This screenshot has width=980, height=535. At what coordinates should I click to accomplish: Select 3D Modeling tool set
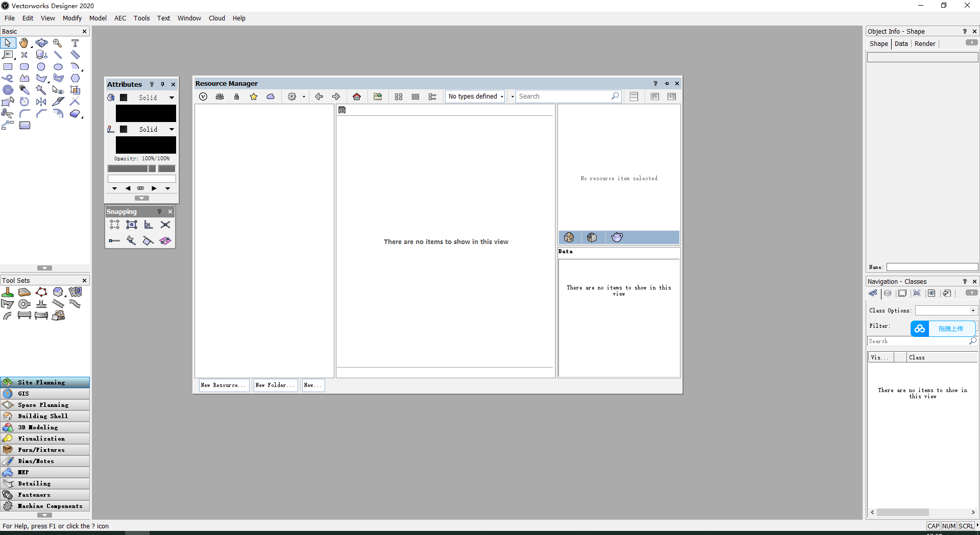pyautogui.click(x=45, y=427)
